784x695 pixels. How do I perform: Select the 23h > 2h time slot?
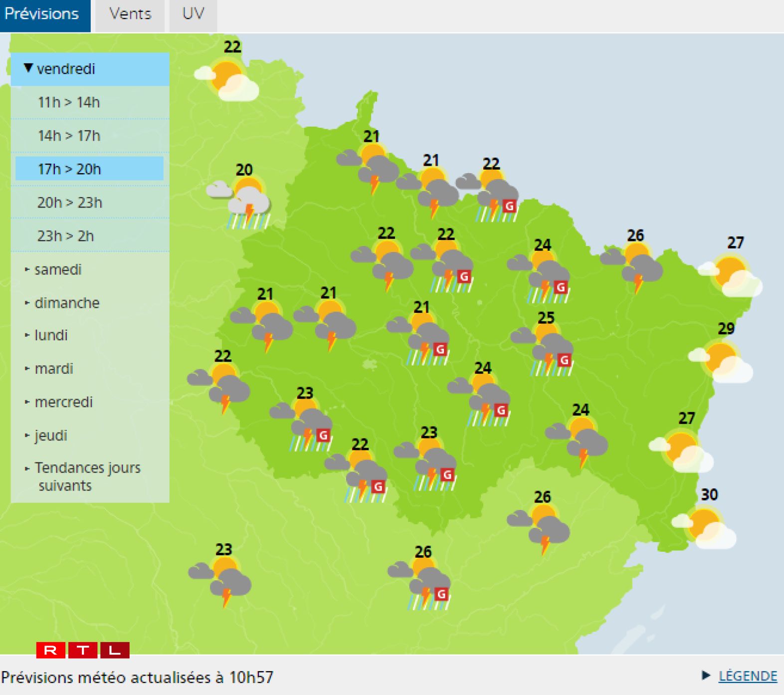65,236
